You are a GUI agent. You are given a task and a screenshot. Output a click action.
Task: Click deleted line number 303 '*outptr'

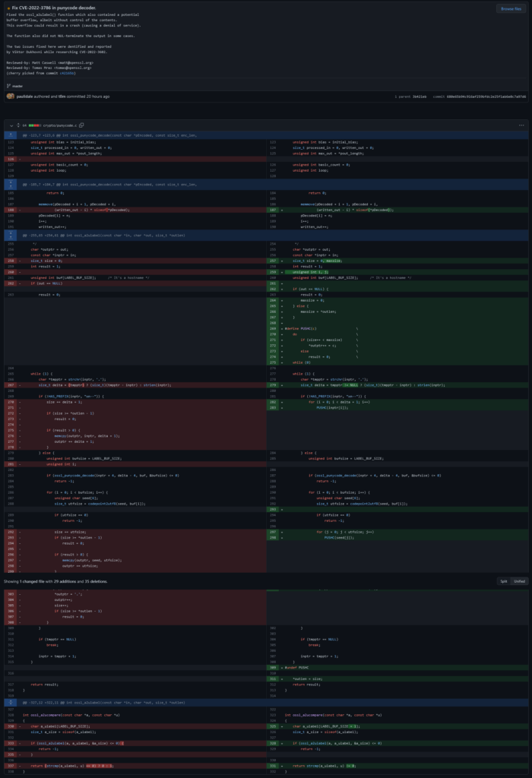tap(11, 594)
